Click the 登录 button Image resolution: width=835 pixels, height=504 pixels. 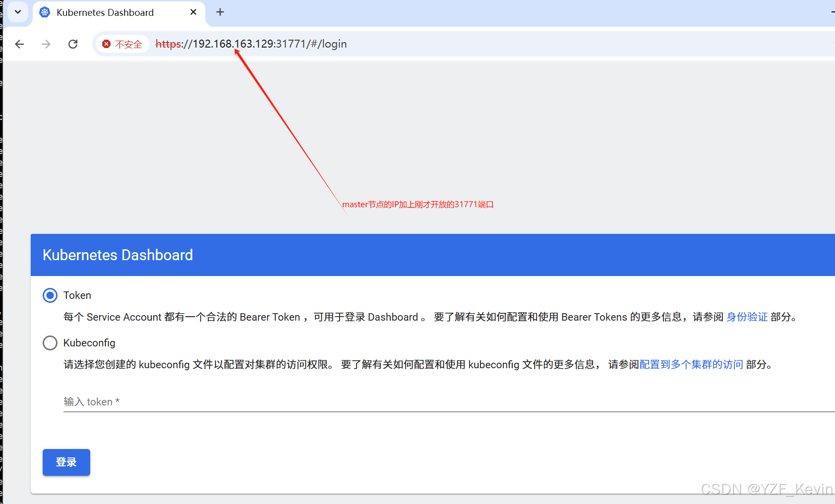tap(66, 462)
